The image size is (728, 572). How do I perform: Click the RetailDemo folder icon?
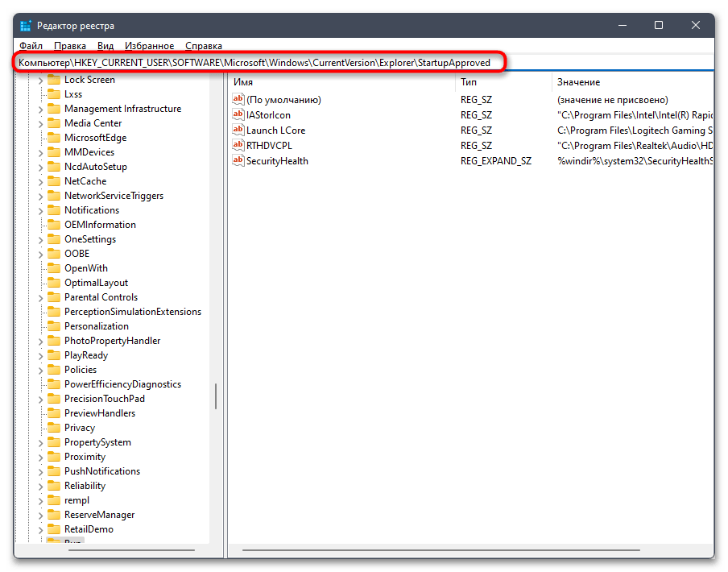pyautogui.click(x=54, y=528)
